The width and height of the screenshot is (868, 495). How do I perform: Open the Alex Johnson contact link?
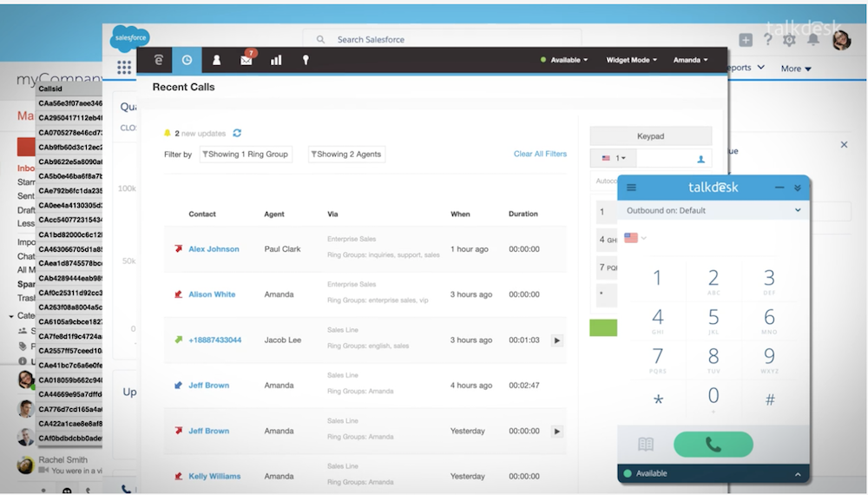[214, 249]
